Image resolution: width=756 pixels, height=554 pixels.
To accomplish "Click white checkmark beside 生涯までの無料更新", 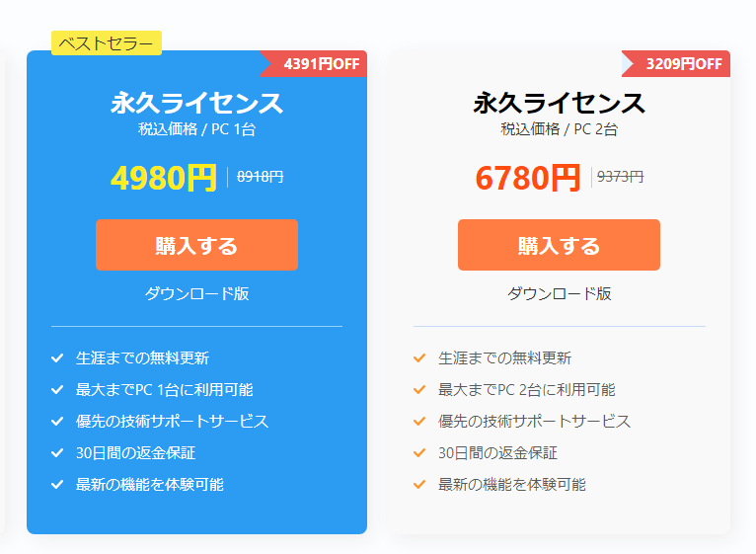I will click(57, 358).
